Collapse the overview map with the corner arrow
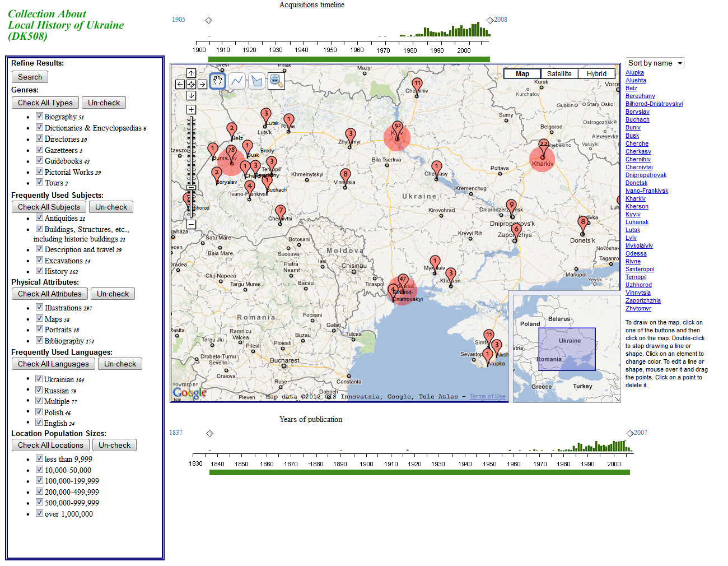728x566 pixels. click(617, 399)
